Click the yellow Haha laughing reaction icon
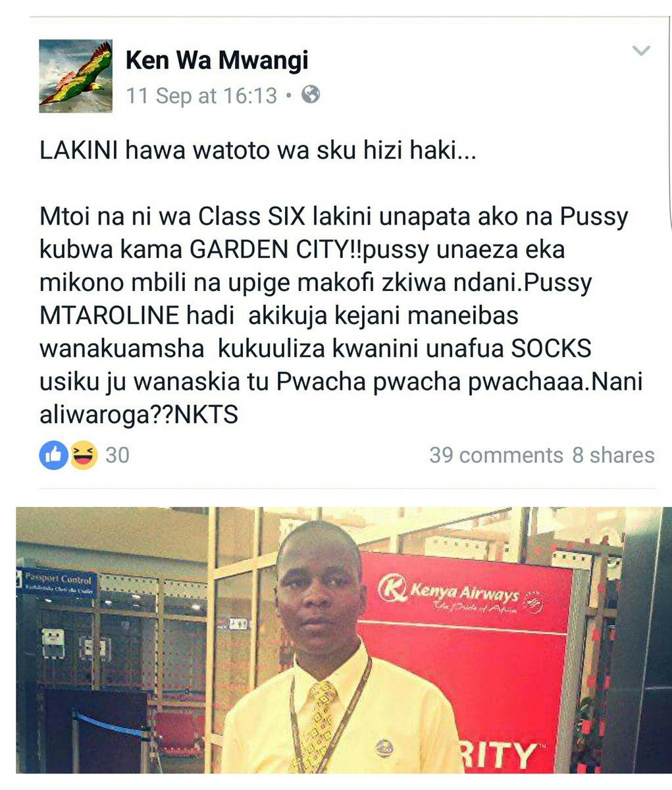The height and width of the screenshot is (790, 672). click(x=84, y=455)
